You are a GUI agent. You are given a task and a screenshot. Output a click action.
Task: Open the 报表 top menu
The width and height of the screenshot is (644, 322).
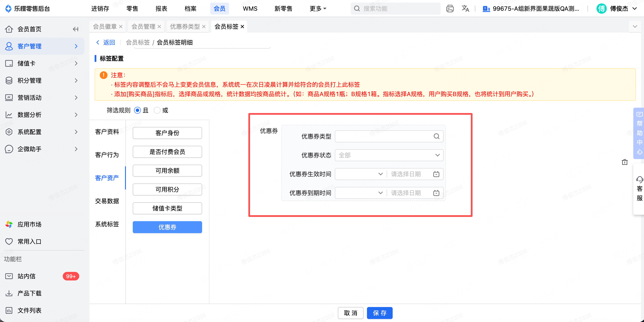(161, 9)
